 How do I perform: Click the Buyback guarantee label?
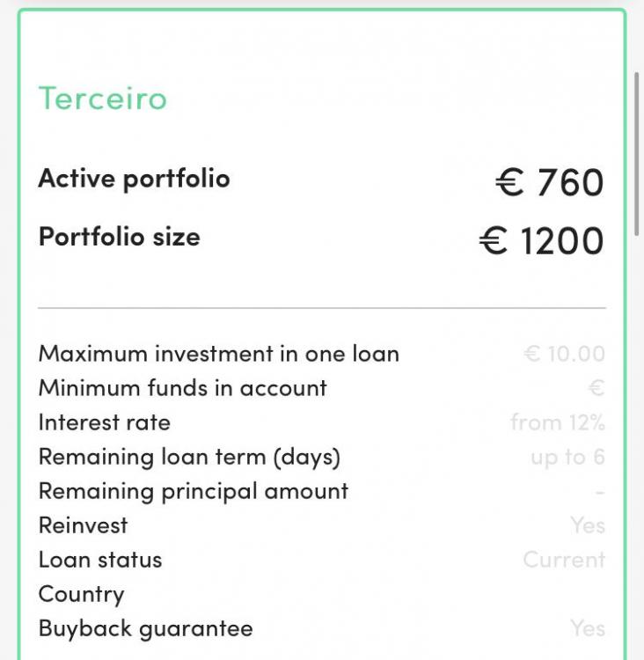[145, 628]
